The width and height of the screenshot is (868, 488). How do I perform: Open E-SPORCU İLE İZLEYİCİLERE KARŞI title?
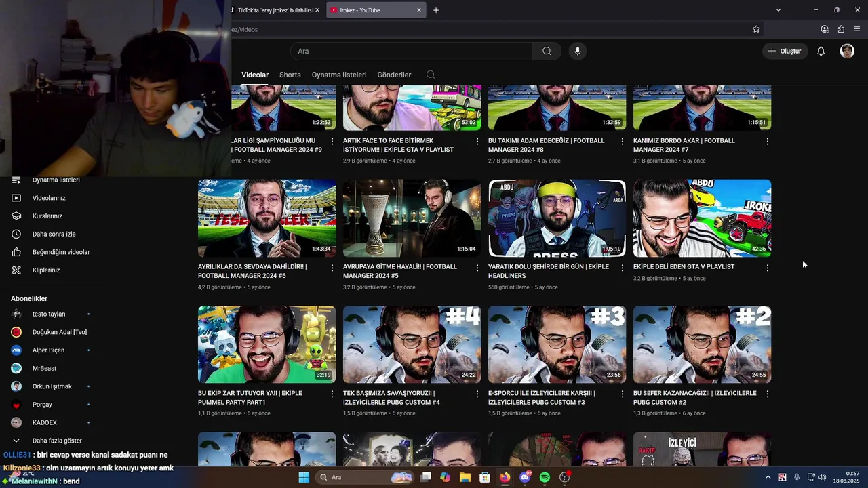(x=541, y=398)
